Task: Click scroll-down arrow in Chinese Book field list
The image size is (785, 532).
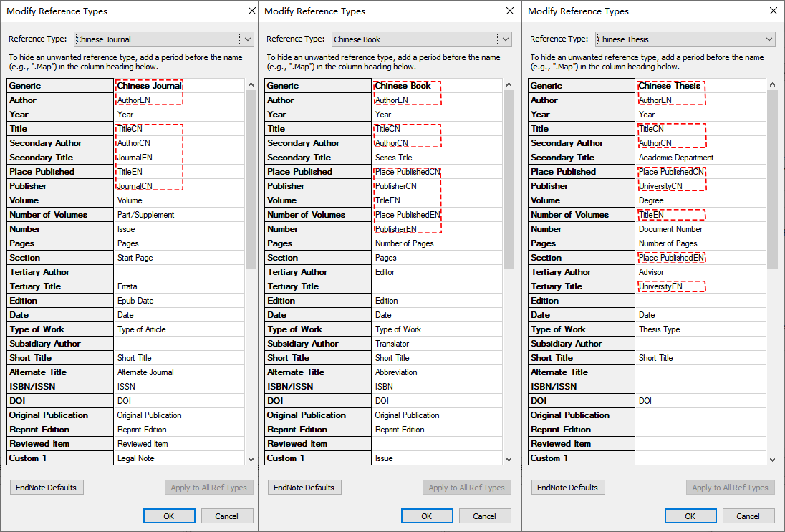Action: (509, 459)
